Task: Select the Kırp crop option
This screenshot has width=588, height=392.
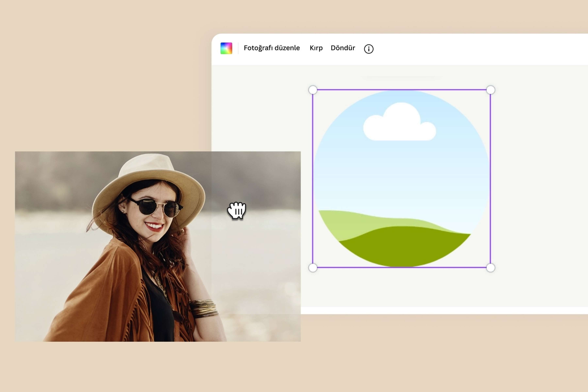Action: (316, 48)
